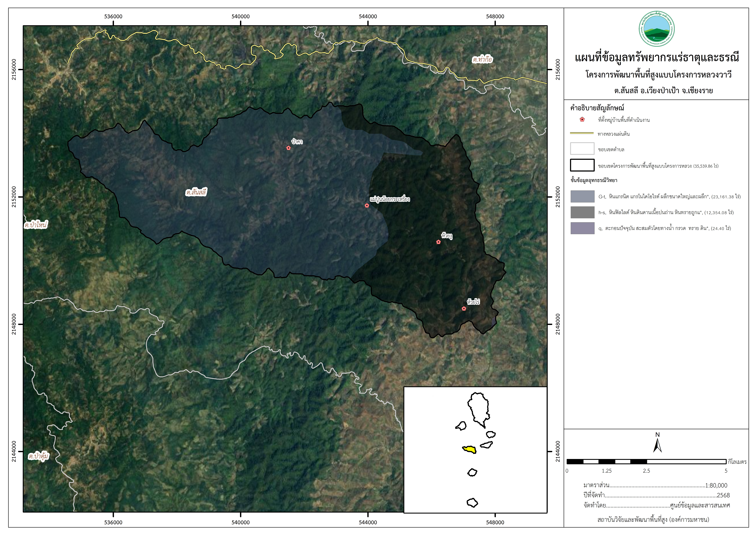Click the 540000 easting label on the top axis
The width and height of the screenshot is (756, 535).
240,16
